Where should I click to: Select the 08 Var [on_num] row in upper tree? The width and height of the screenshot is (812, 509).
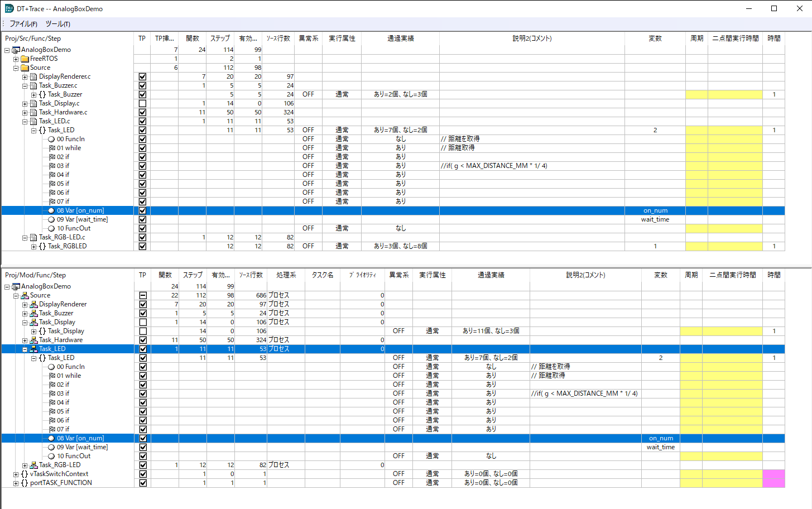coord(393,210)
